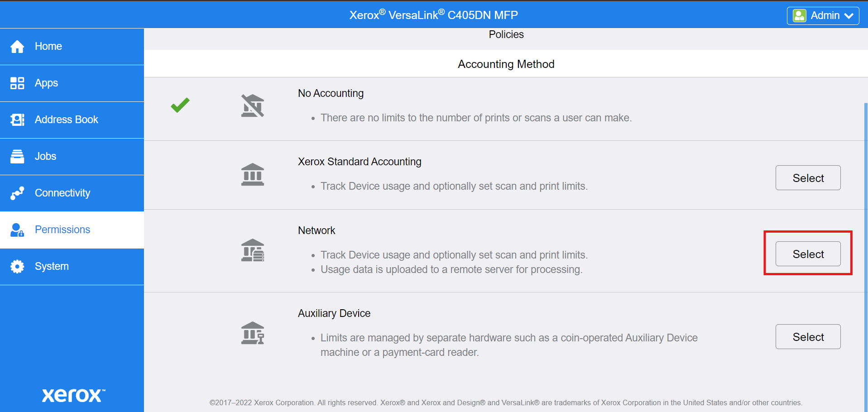Open the Connectivity menu item

[x=62, y=193]
